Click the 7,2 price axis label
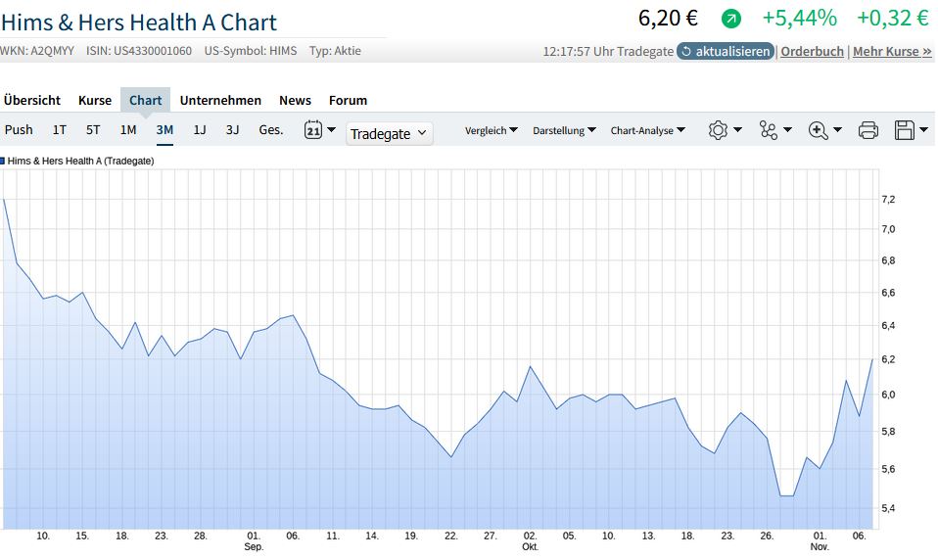938x560 pixels. (888, 200)
